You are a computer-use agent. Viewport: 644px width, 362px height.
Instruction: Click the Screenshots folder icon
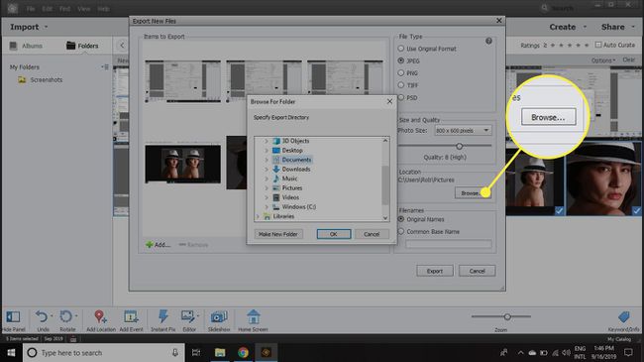click(x=22, y=79)
